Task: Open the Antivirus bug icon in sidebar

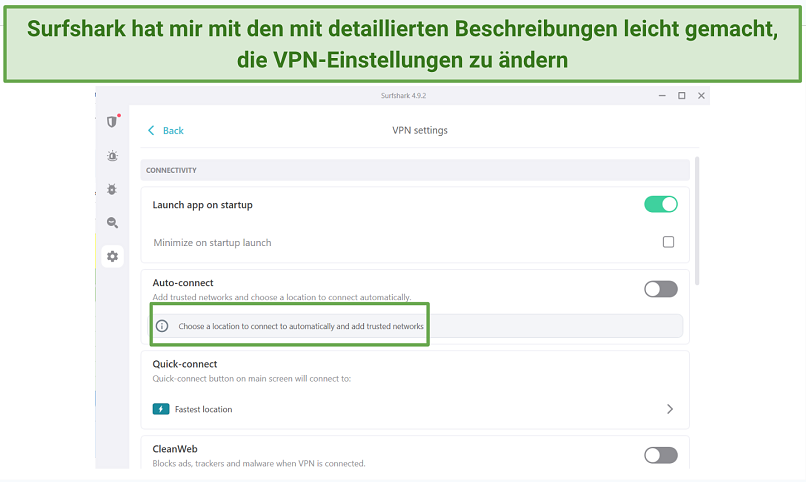Action: point(112,189)
